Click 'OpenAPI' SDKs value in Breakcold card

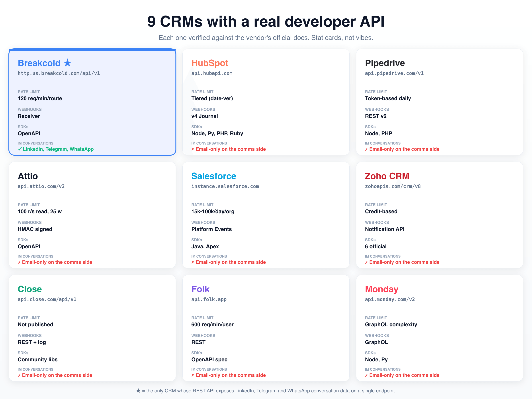click(x=29, y=133)
